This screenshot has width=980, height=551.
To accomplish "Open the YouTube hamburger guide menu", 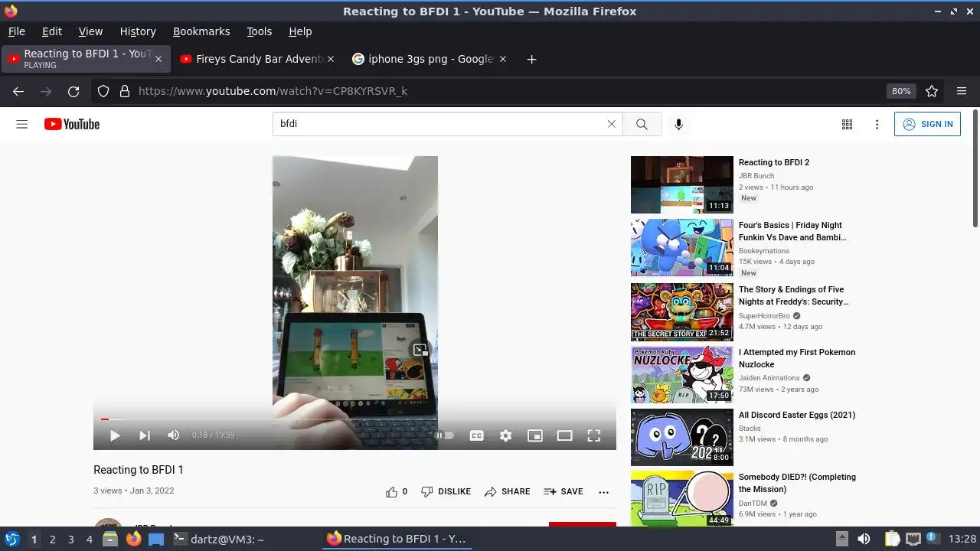I will coord(22,124).
